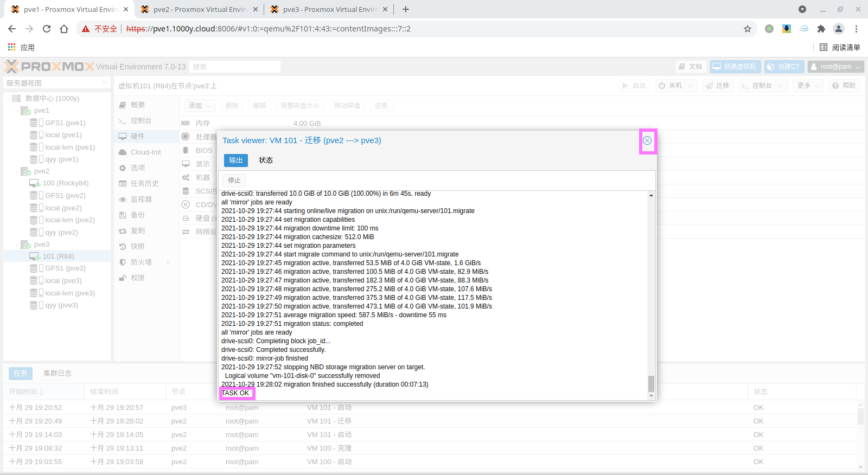Switch to the pve2 browser tab
The height and width of the screenshot is (475, 868).
click(x=200, y=9)
